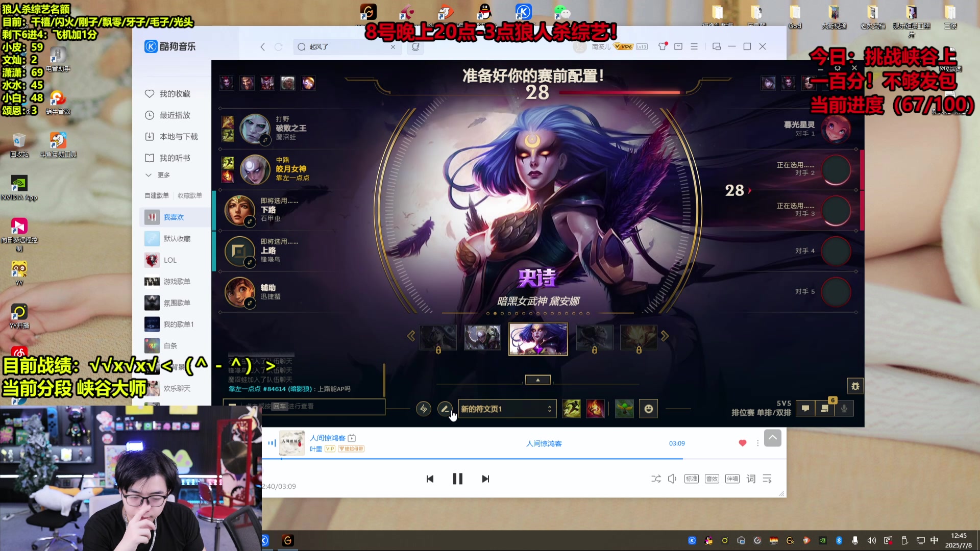The height and width of the screenshot is (551, 980).
Task: Expand the skin selector up-arrow button
Action: [x=537, y=380]
